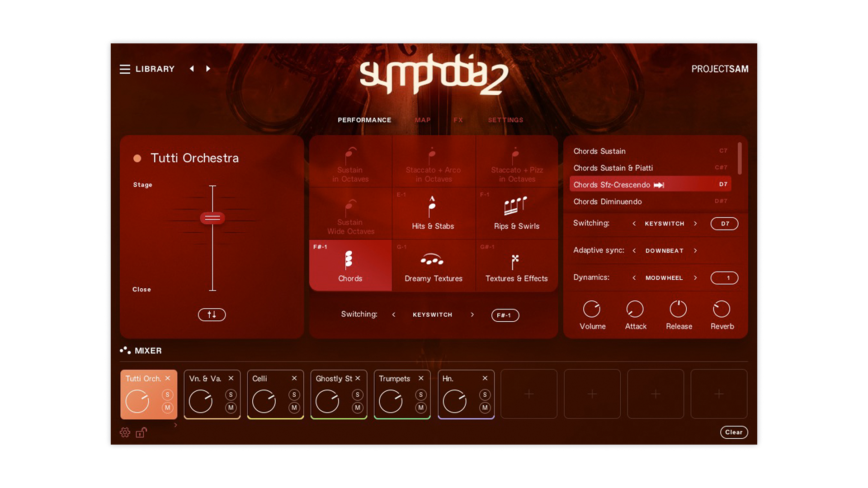Click the Stage/Close slider handle
The width and height of the screenshot is (868, 488).
point(212,218)
